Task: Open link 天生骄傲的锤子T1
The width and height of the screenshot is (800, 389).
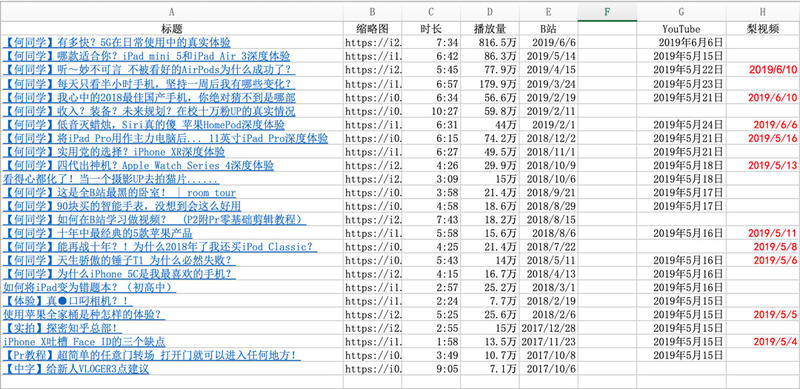Action: click(119, 260)
